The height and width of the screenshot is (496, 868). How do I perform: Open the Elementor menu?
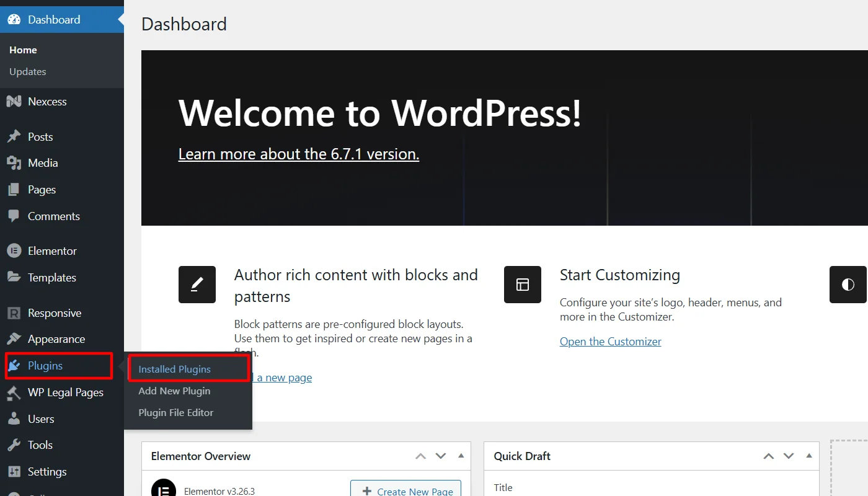pos(62,250)
